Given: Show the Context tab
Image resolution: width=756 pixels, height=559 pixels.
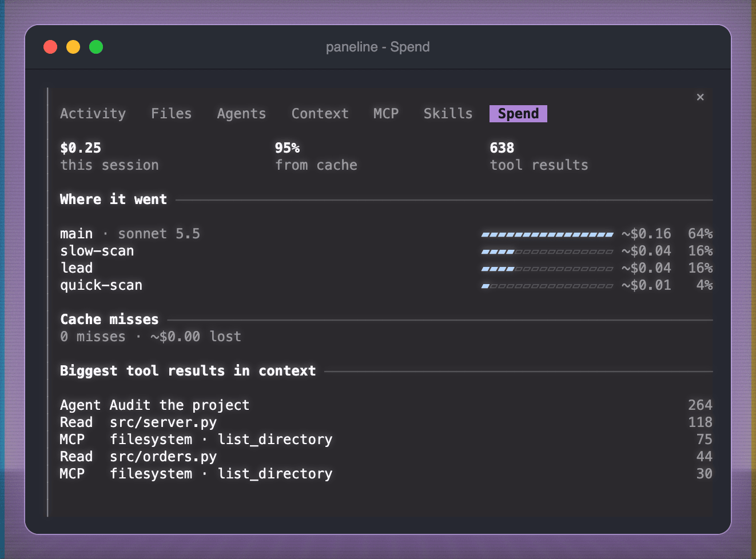Looking at the screenshot, I should pyautogui.click(x=320, y=114).
